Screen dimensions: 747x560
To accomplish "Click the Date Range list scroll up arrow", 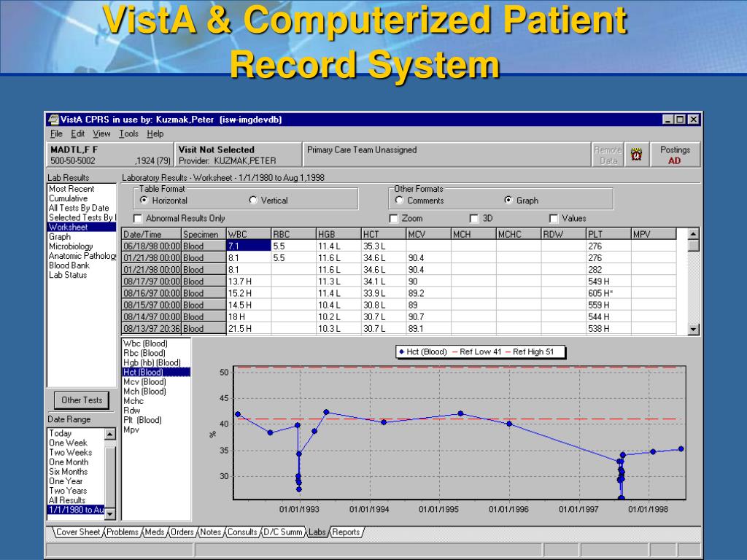I will coord(110,434).
